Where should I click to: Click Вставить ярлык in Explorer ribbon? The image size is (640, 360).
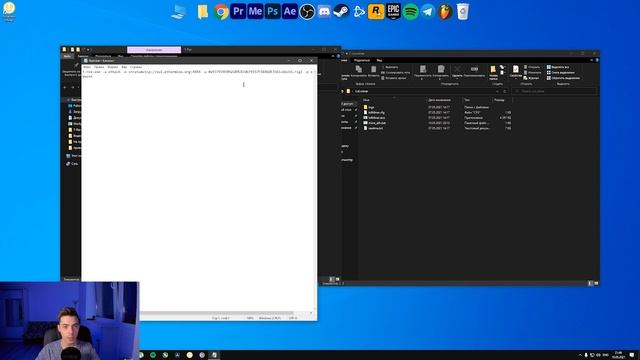click(394, 78)
